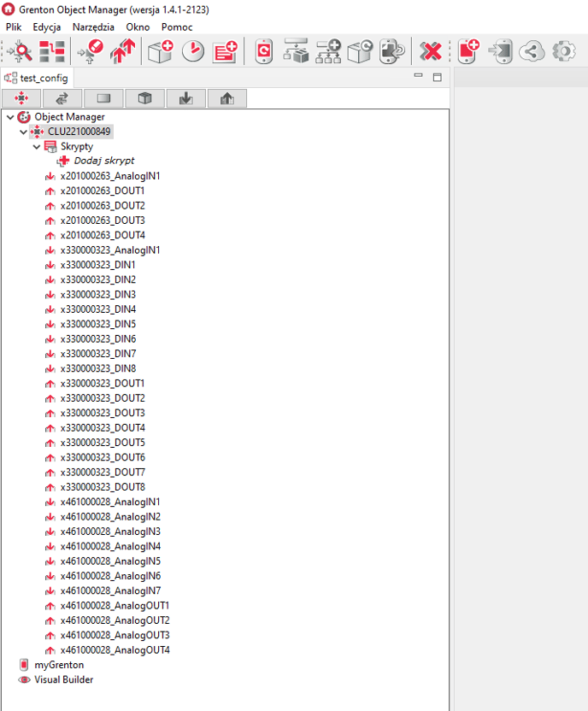The width and height of the screenshot is (588, 711).
Task: Select x201000263_DOUT4
Action: 103,235
